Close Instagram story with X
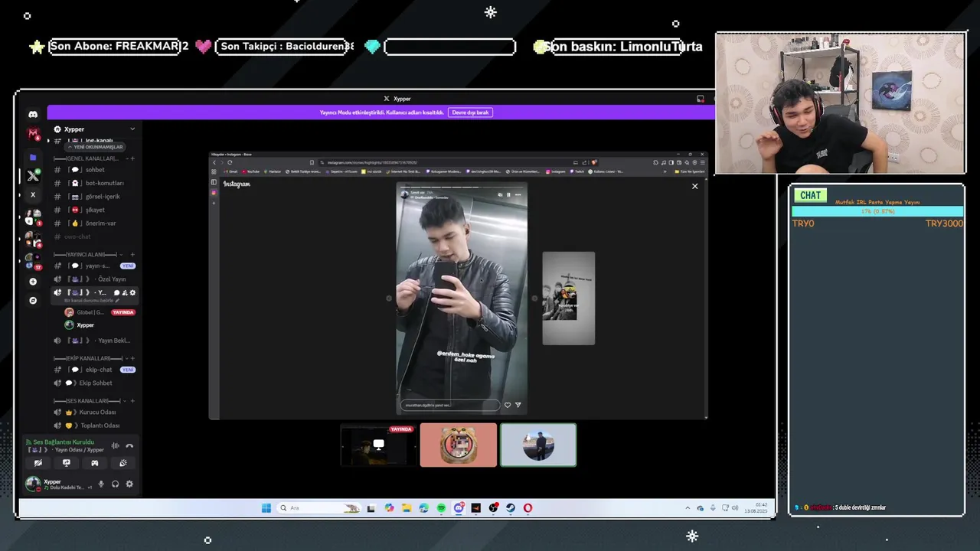Image resolution: width=980 pixels, height=551 pixels. [694, 186]
